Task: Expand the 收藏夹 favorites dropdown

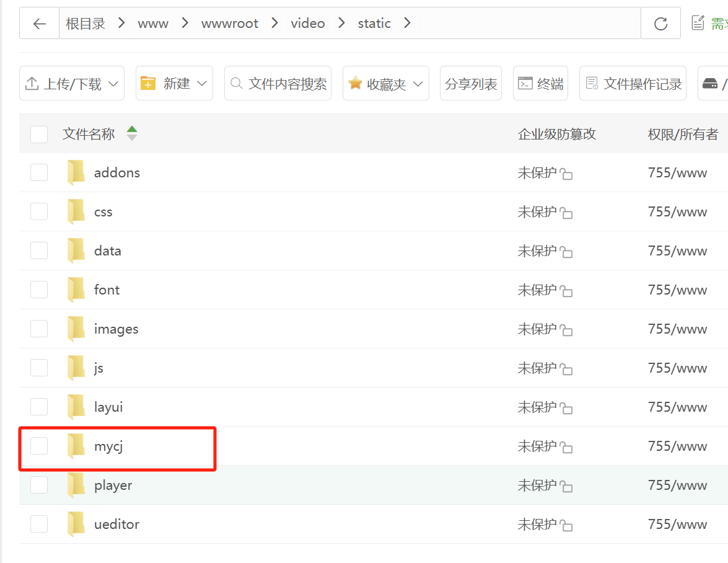Action: click(x=385, y=84)
